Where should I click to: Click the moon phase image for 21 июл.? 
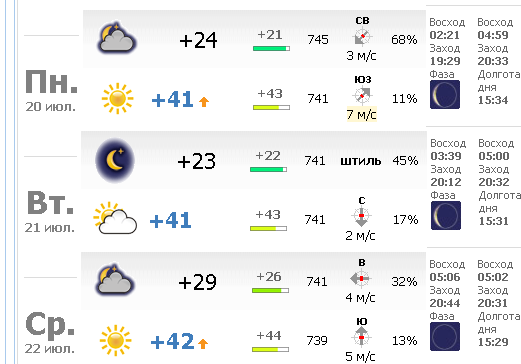click(x=446, y=215)
